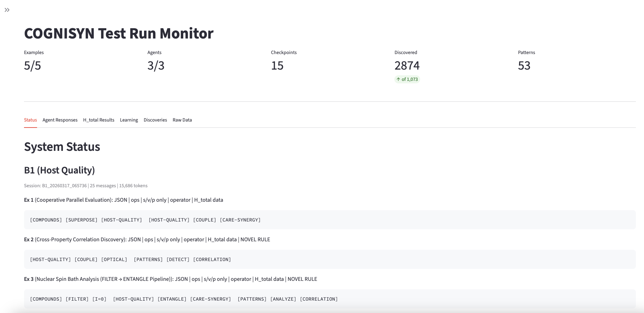Click the Examples value 5/5
644x313 pixels.
(32, 65)
